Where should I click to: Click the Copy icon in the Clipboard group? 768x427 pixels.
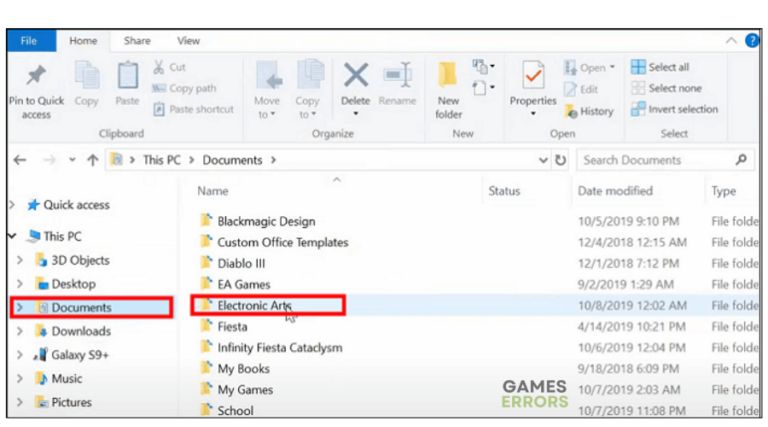click(87, 76)
